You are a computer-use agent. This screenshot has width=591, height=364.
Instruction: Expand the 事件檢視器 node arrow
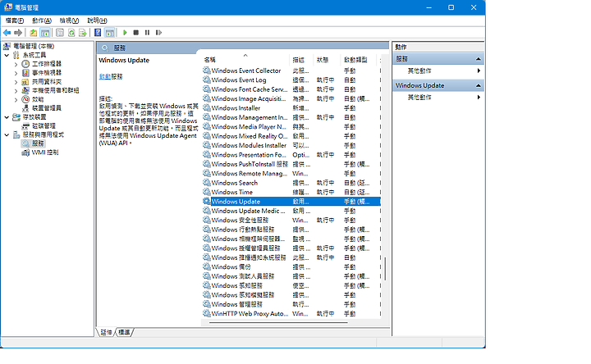click(x=16, y=73)
